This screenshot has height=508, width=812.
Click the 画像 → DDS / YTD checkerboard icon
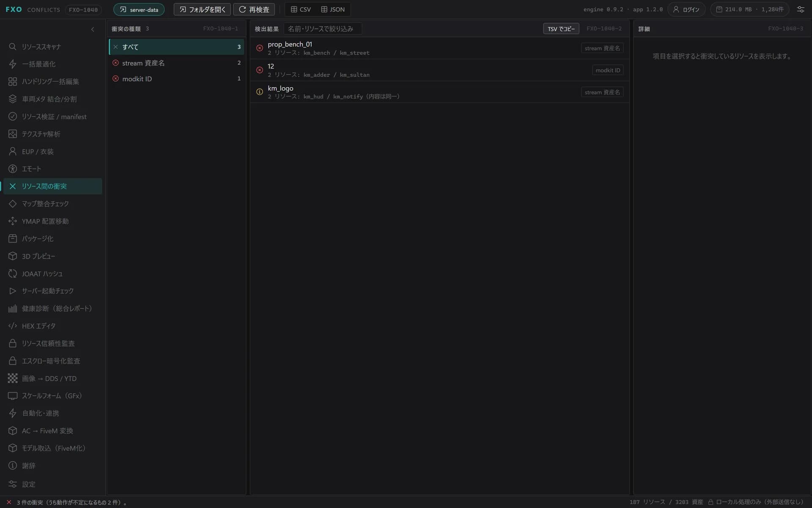[x=13, y=378]
